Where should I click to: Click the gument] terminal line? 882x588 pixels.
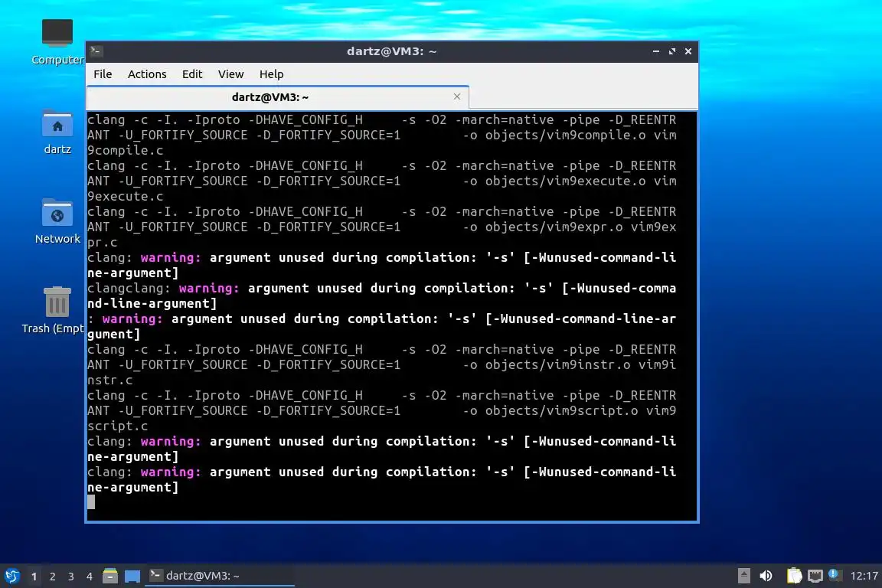(113, 335)
